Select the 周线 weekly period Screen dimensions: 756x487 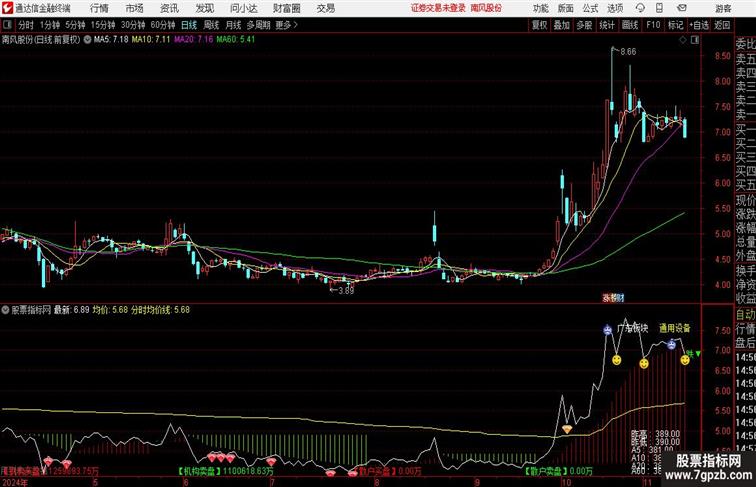click(211, 25)
